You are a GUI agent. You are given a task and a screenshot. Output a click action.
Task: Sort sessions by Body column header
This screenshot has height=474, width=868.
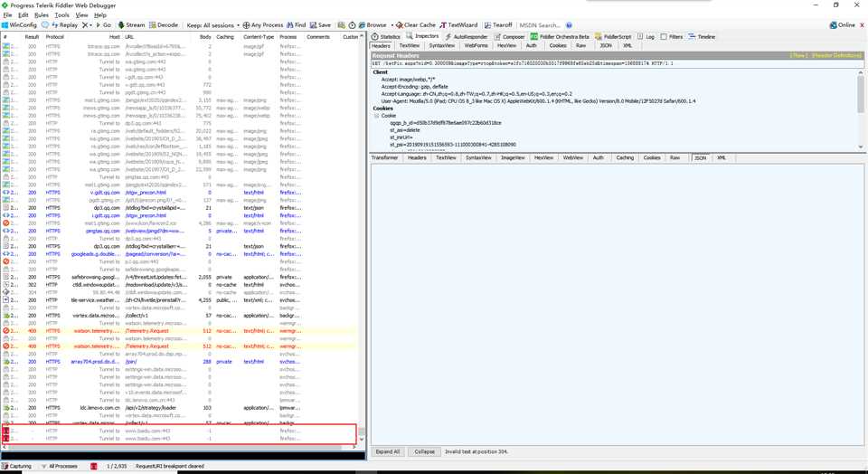(x=205, y=37)
